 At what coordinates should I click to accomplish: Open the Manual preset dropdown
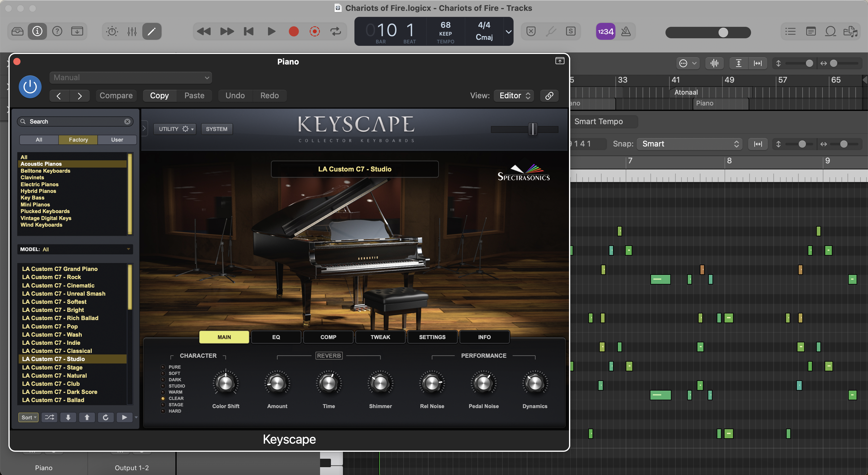(x=131, y=78)
